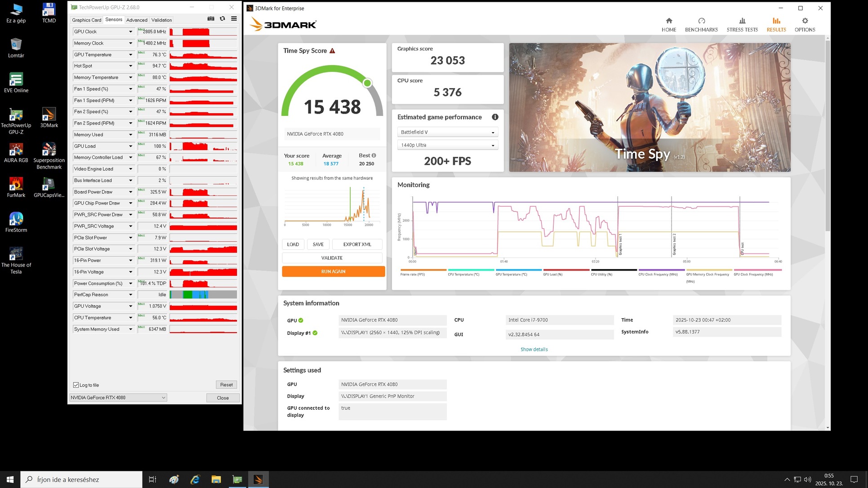Go to the 3DMark Benchmarks section
The width and height of the screenshot is (868, 488).
(x=701, y=24)
